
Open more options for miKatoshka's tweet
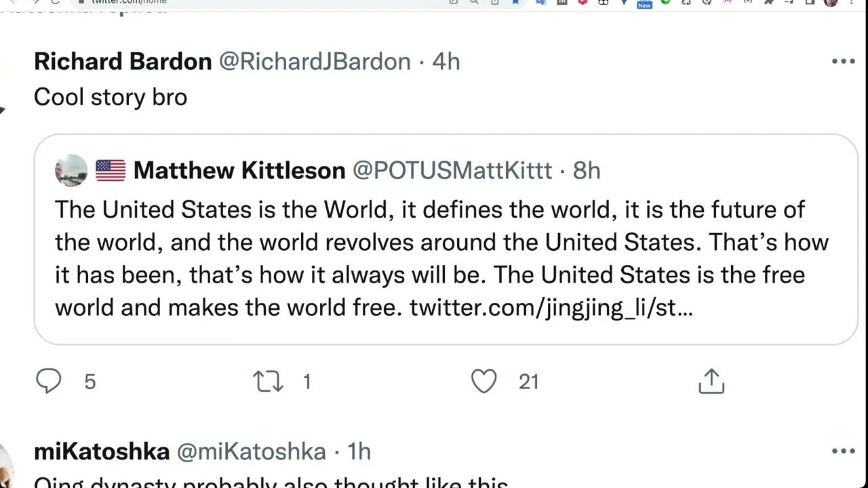[843, 451]
